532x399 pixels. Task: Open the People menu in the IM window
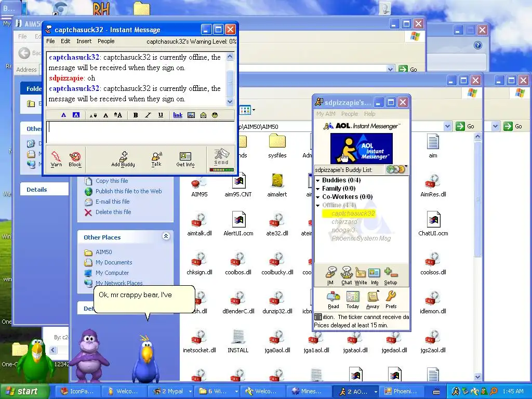point(106,41)
